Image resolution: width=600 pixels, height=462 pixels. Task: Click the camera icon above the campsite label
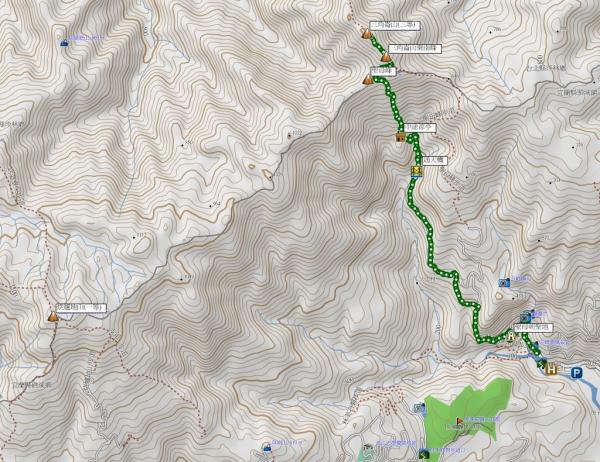coord(526,317)
